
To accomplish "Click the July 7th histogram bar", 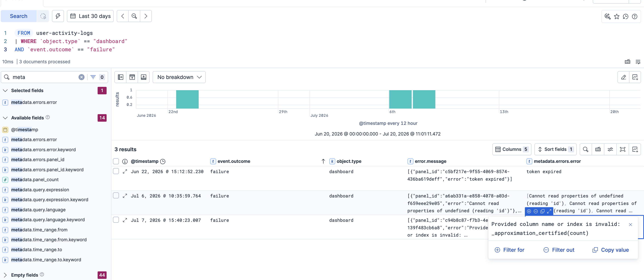I will (424, 99).
